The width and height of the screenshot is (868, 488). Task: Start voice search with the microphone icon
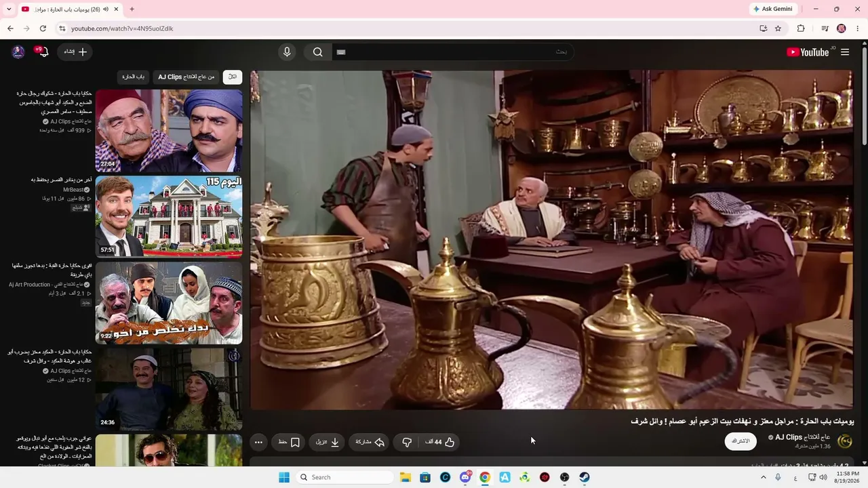287,52
